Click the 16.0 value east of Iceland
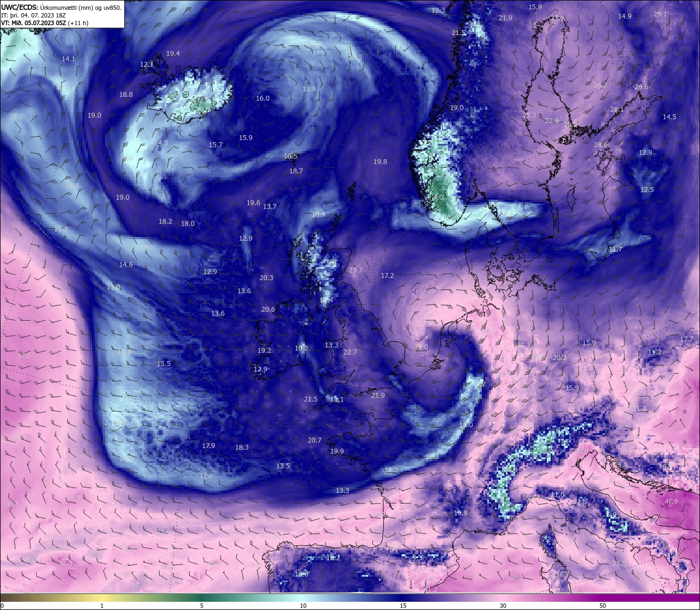This screenshot has height=610, width=700. 262,98
